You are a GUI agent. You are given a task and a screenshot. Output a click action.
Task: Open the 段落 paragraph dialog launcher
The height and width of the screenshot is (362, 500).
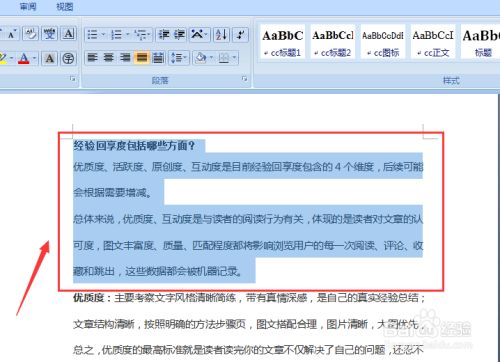point(245,79)
